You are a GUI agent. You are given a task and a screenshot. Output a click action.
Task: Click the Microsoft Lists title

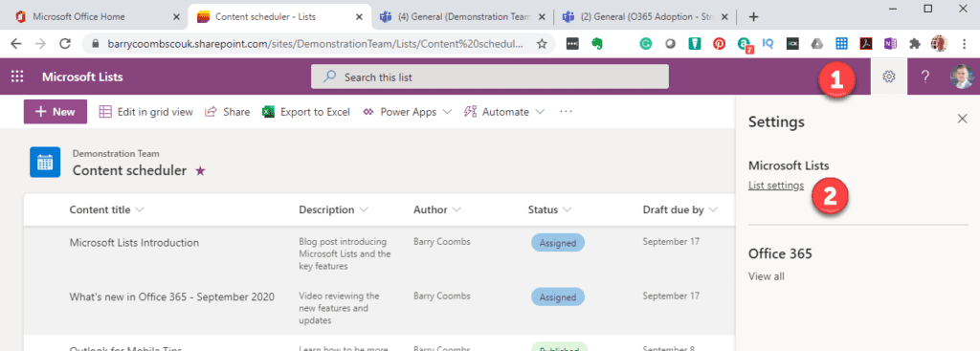tap(82, 77)
